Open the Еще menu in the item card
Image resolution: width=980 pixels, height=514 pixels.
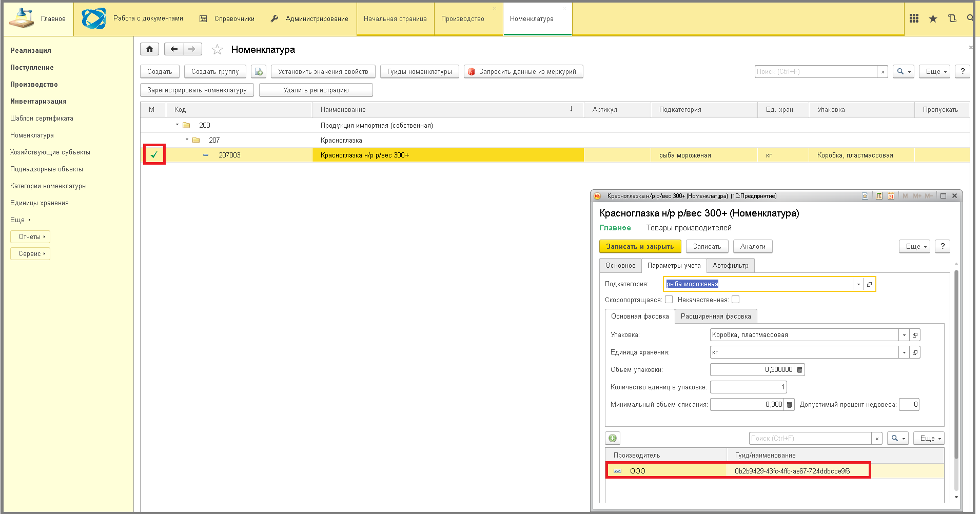coord(914,246)
